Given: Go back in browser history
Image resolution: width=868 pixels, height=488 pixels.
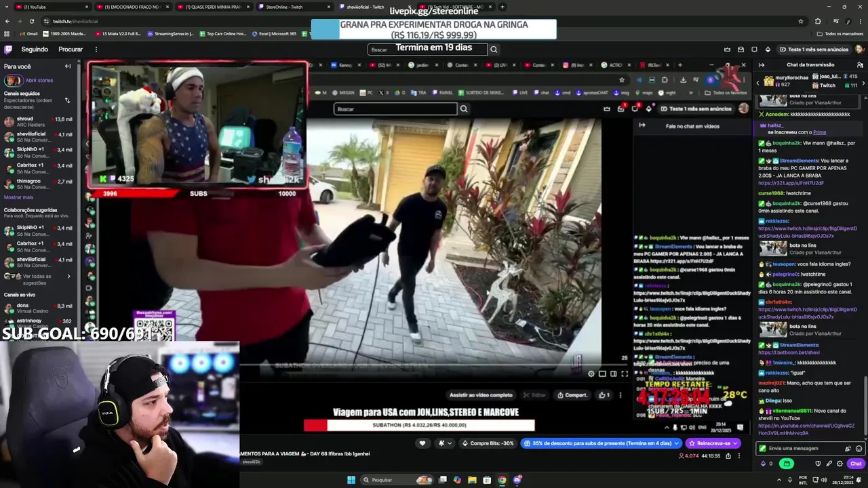Looking at the screenshot, I should pyautogui.click(x=7, y=21).
